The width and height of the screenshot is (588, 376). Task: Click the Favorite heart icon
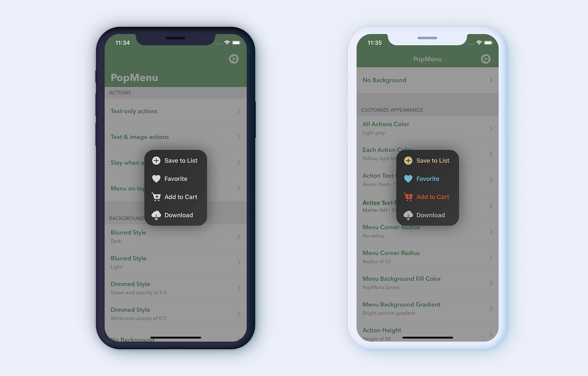[157, 179]
